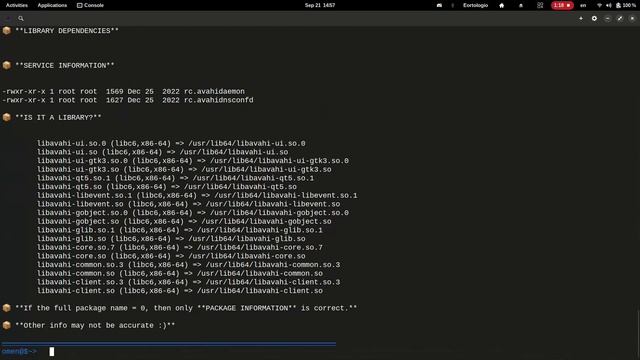The image size is (640, 360).
Task: Open a new tab with plus icon
Action: click(x=581, y=18)
